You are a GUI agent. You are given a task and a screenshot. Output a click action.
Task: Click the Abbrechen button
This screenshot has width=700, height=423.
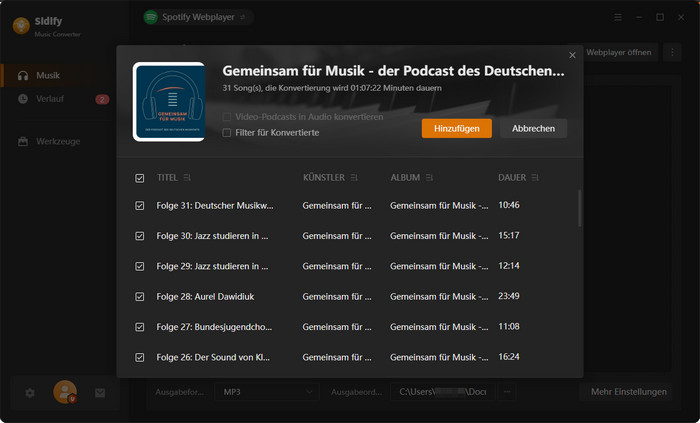(533, 129)
